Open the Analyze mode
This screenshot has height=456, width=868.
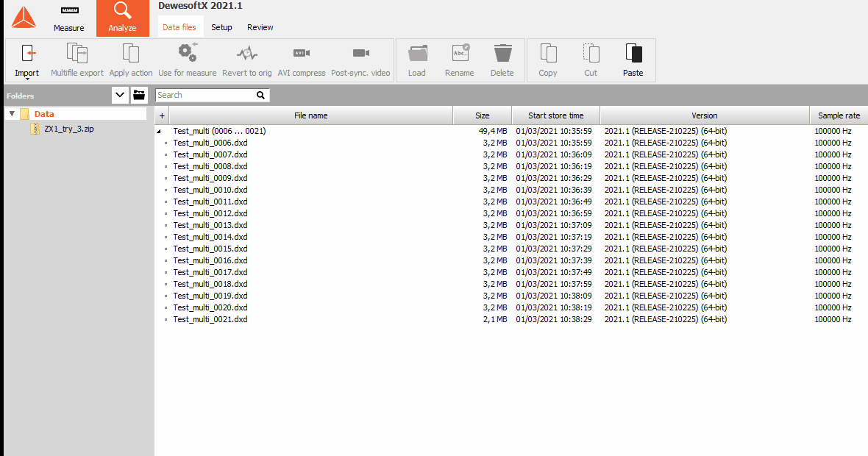click(x=122, y=18)
